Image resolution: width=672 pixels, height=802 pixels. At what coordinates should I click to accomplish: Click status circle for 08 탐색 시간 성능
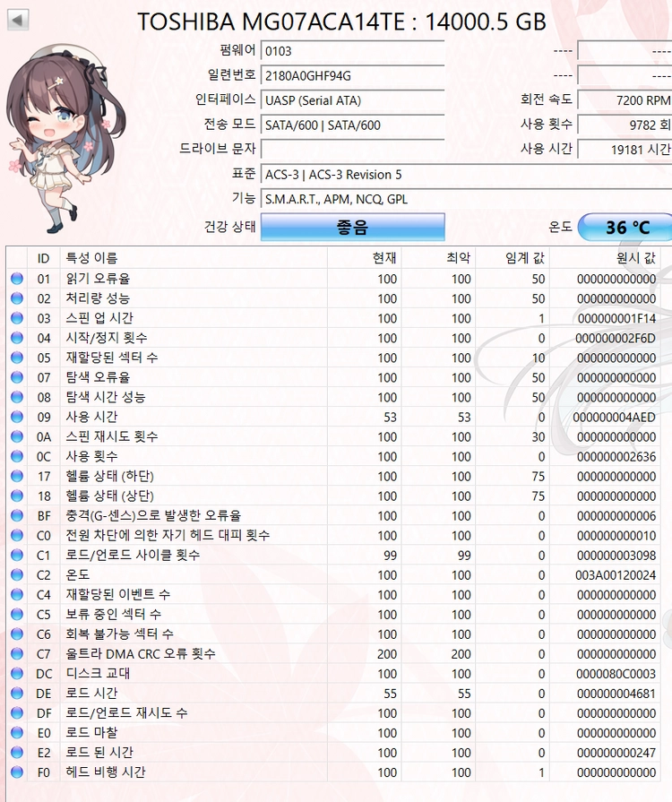point(17,397)
